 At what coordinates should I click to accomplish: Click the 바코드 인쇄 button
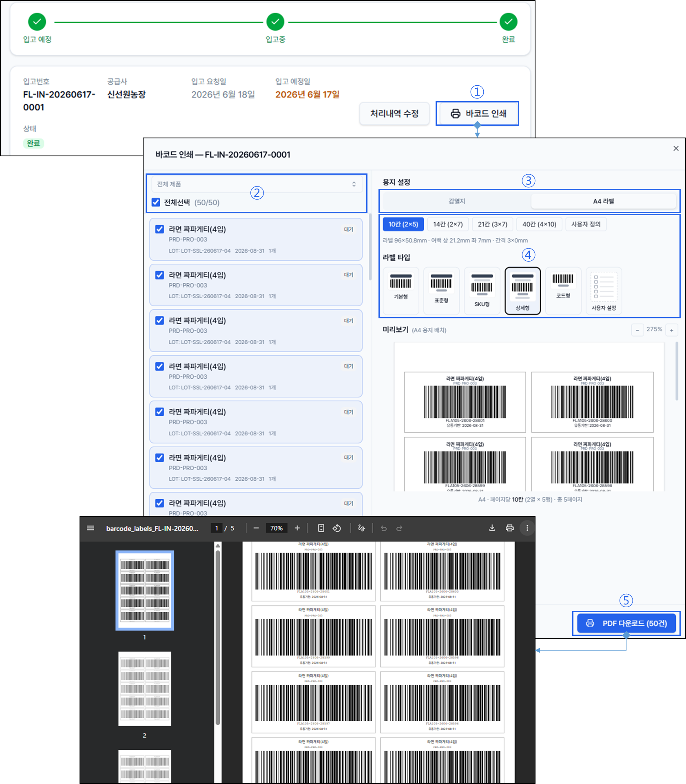coord(477,113)
